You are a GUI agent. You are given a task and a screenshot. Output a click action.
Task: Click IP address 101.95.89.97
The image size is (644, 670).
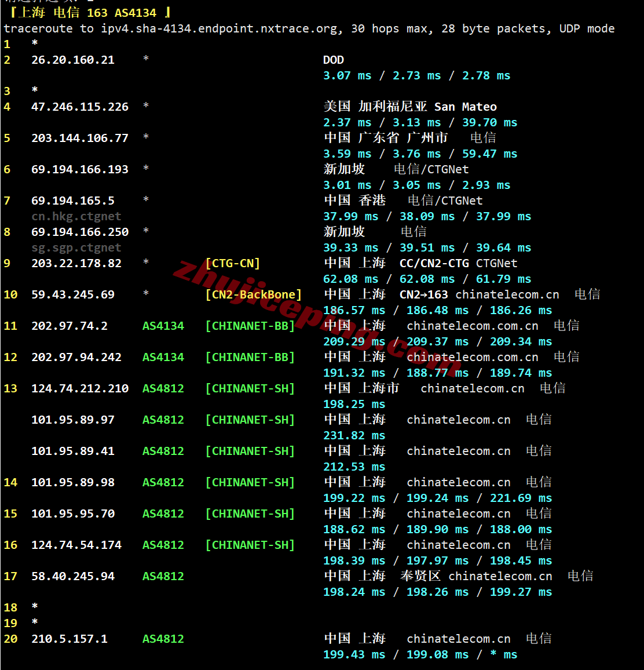pos(73,420)
